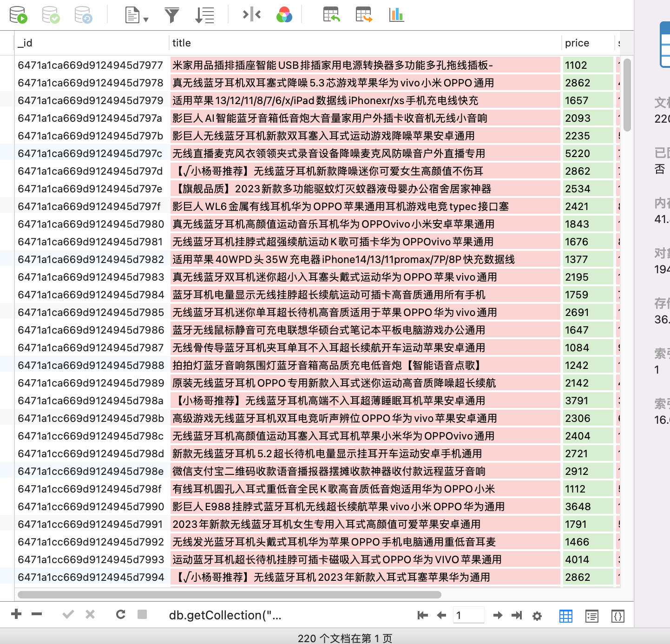Select price cell 1657

click(588, 100)
